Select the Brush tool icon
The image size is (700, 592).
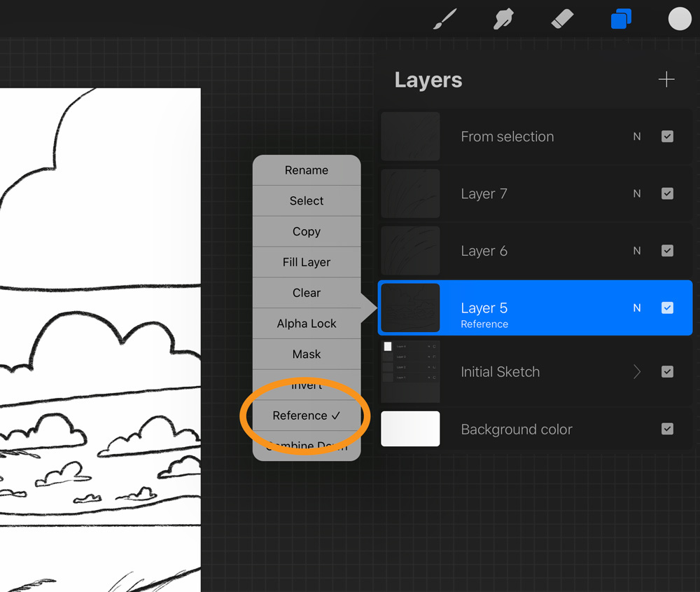pos(444,19)
